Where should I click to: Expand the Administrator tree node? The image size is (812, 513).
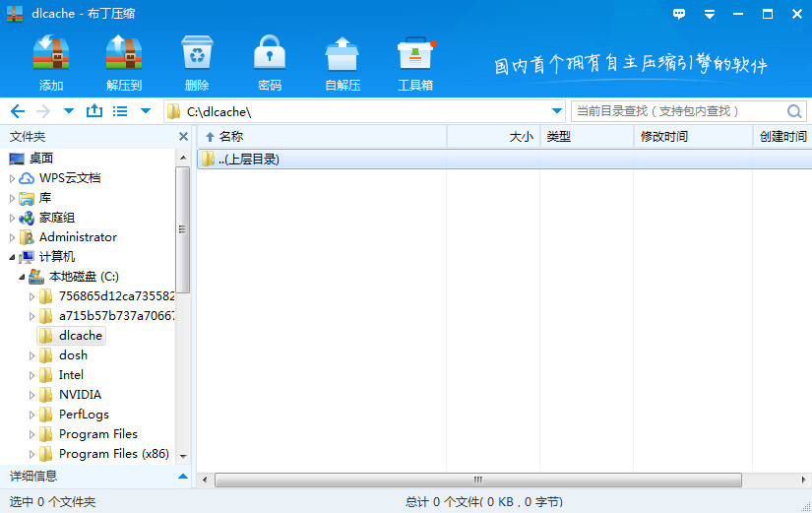tap(12, 237)
